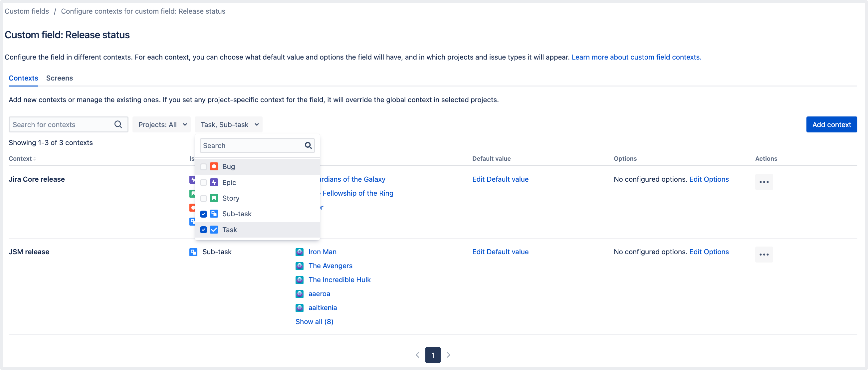This screenshot has height=370, width=868.
Task: Check the Epic checkbox
Action: (204, 183)
